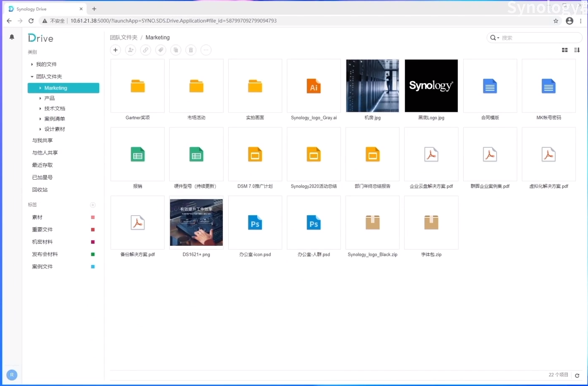Bookmark this page with the star icon
This screenshot has height=386, width=588.
click(x=556, y=21)
